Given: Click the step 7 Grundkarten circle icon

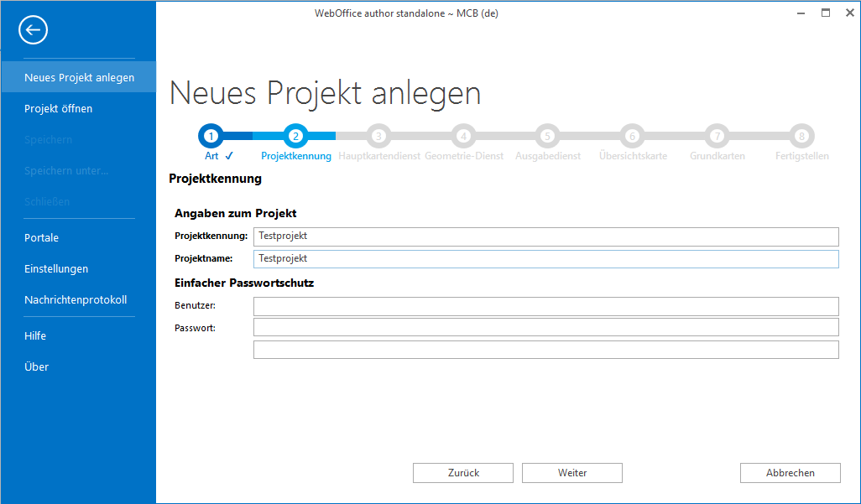Looking at the screenshot, I should (x=717, y=136).
